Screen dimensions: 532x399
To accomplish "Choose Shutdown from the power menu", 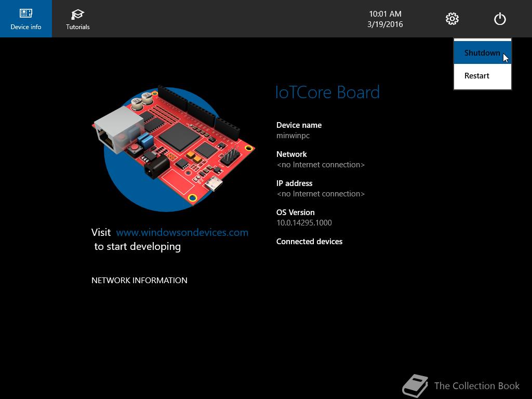I will [x=483, y=52].
